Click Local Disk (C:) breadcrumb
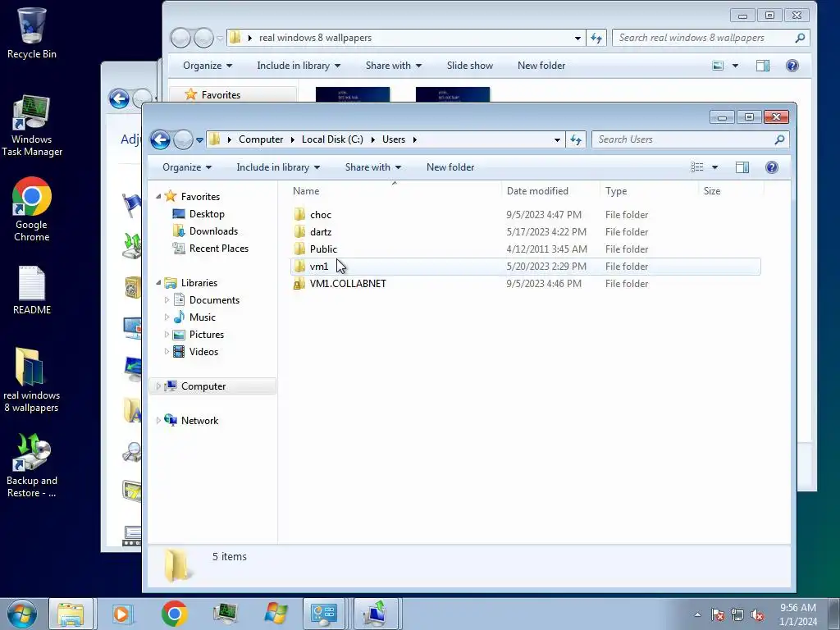The height and width of the screenshot is (630, 840). point(332,139)
